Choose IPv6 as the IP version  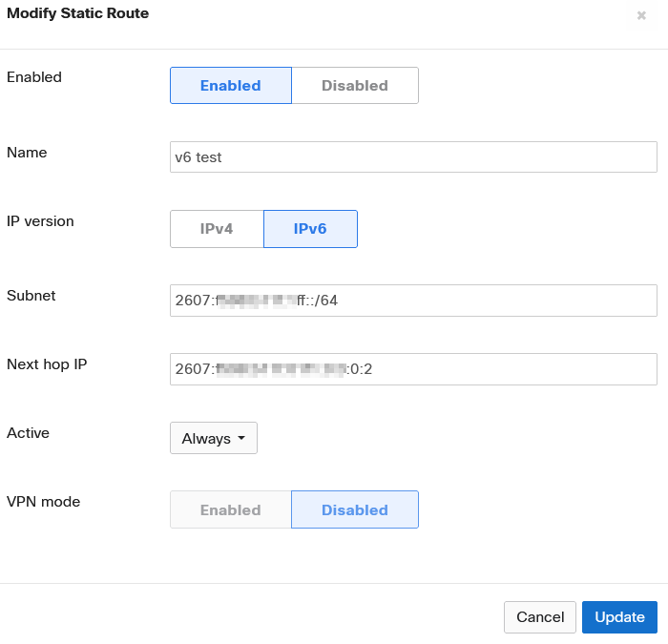pos(310,229)
